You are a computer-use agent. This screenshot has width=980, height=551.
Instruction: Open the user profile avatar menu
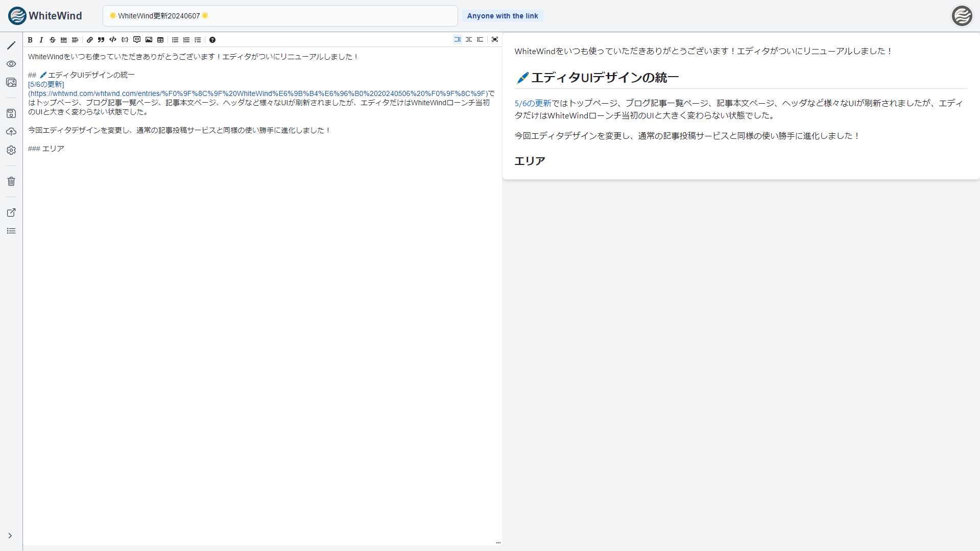[x=962, y=16]
